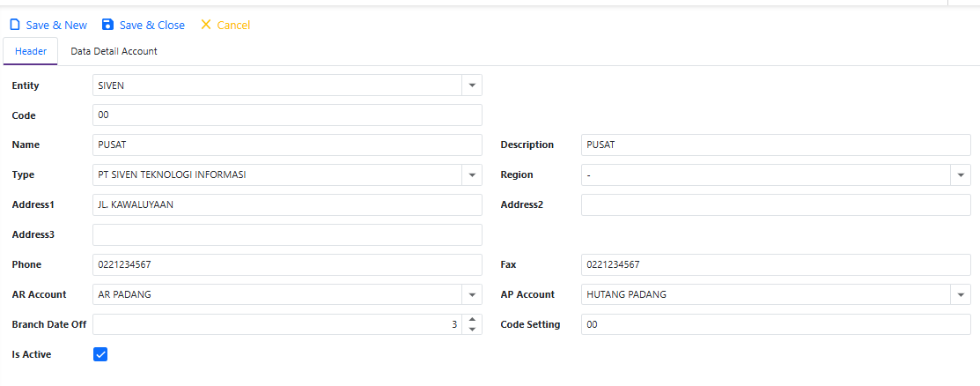Click the Code field containing 00
This screenshot has height=386, width=980.
point(288,115)
